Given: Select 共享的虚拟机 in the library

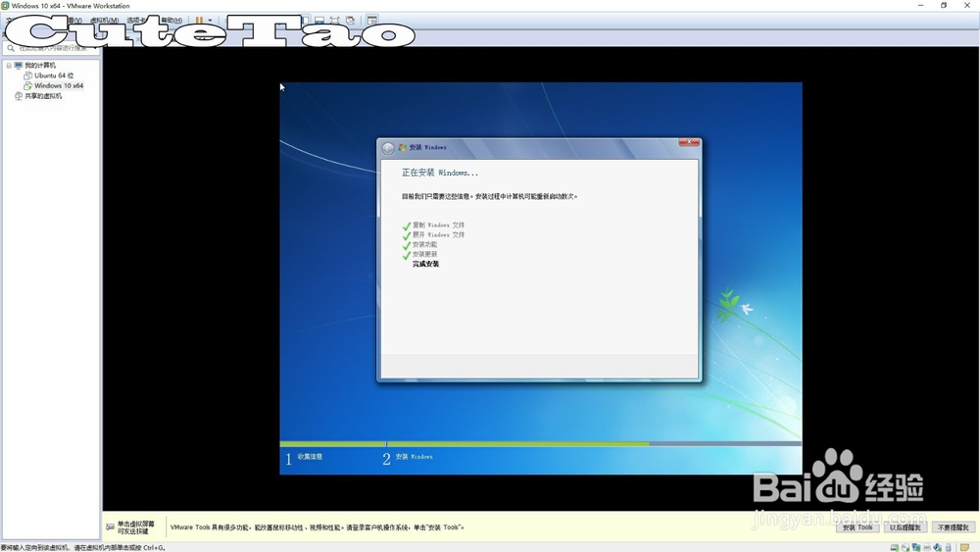Looking at the screenshot, I should coord(43,96).
